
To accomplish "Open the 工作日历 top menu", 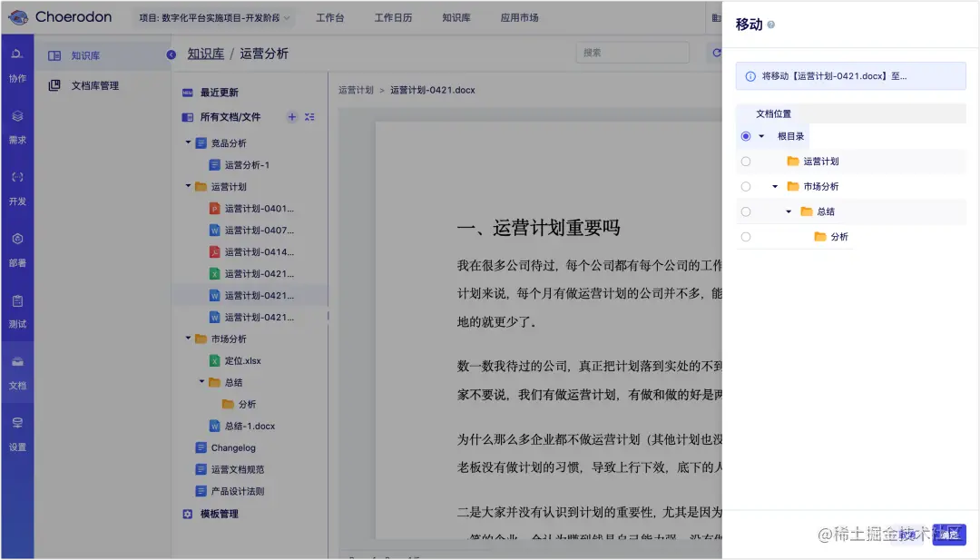I will (393, 18).
